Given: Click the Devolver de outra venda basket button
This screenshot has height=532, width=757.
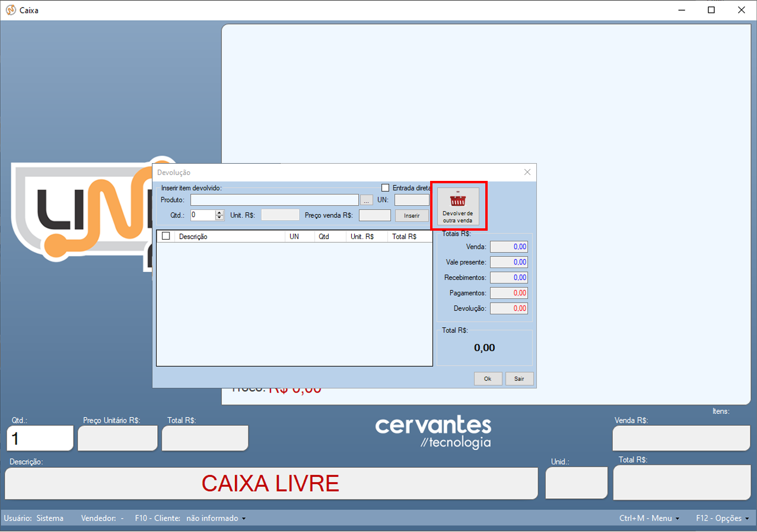Looking at the screenshot, I should click(458, 206).
